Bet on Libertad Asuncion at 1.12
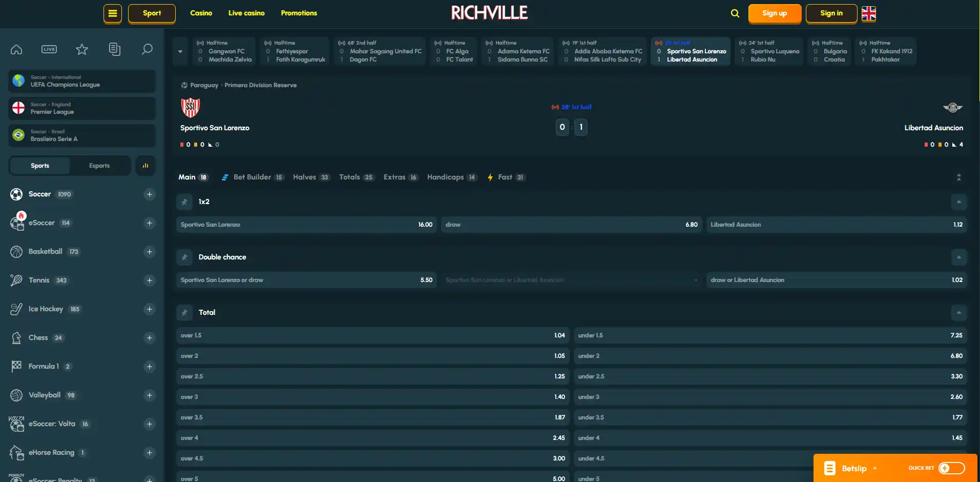This screenshot has width=980, height=482. [837, 225]
